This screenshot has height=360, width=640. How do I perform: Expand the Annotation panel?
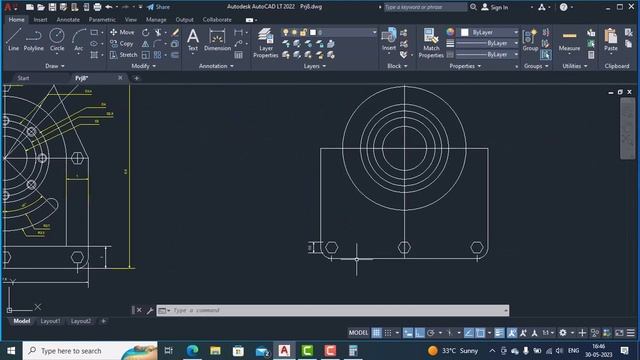(216, 66)
